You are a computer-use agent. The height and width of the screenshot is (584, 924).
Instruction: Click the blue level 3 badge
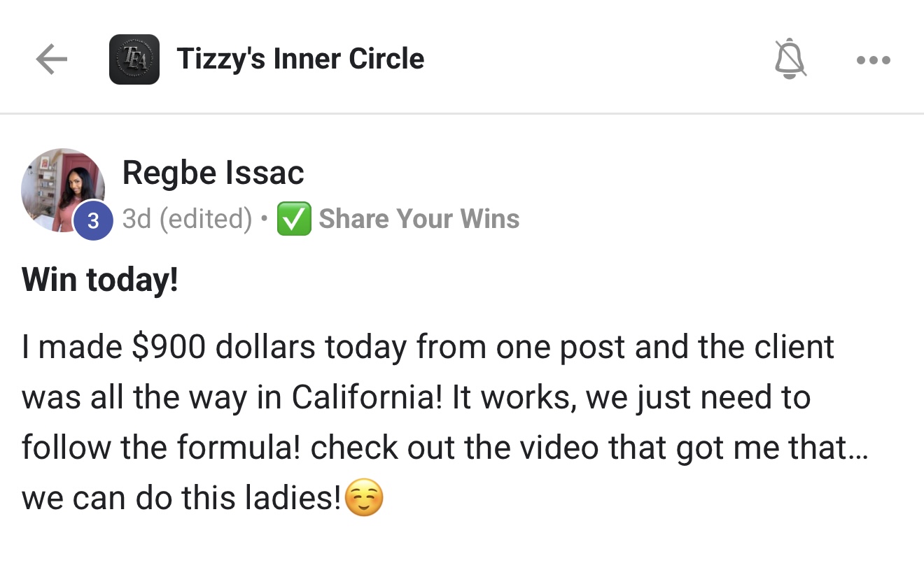93,220
